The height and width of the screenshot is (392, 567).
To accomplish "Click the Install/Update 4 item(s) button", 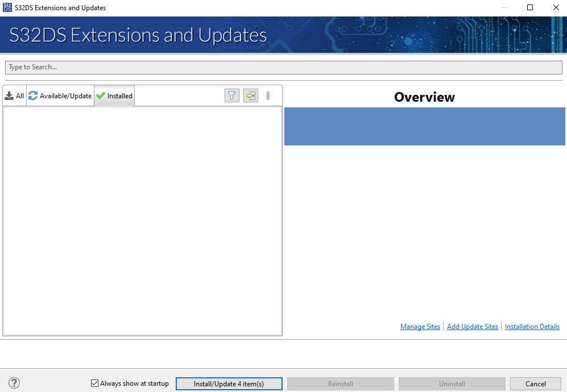I will click(229, 383).
